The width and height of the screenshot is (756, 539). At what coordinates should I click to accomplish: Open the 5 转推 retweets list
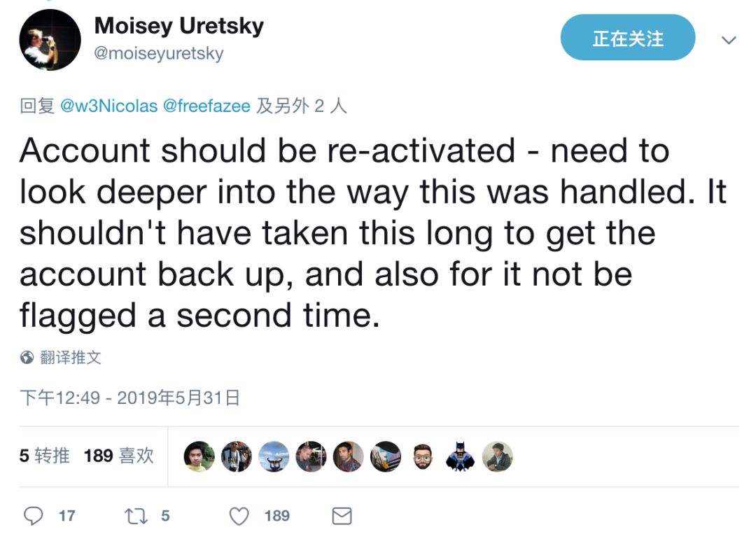tap(45, 456)
